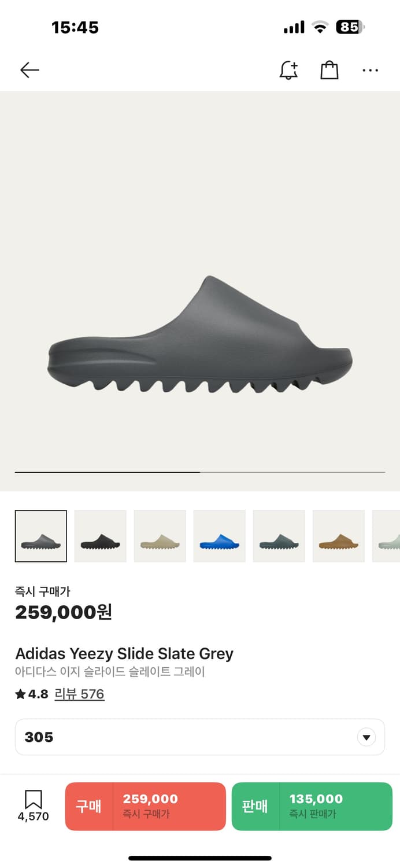Viewport: 400px width, 868px height.
Task: Open the shopping bag icon
Action: pos(329,70)
